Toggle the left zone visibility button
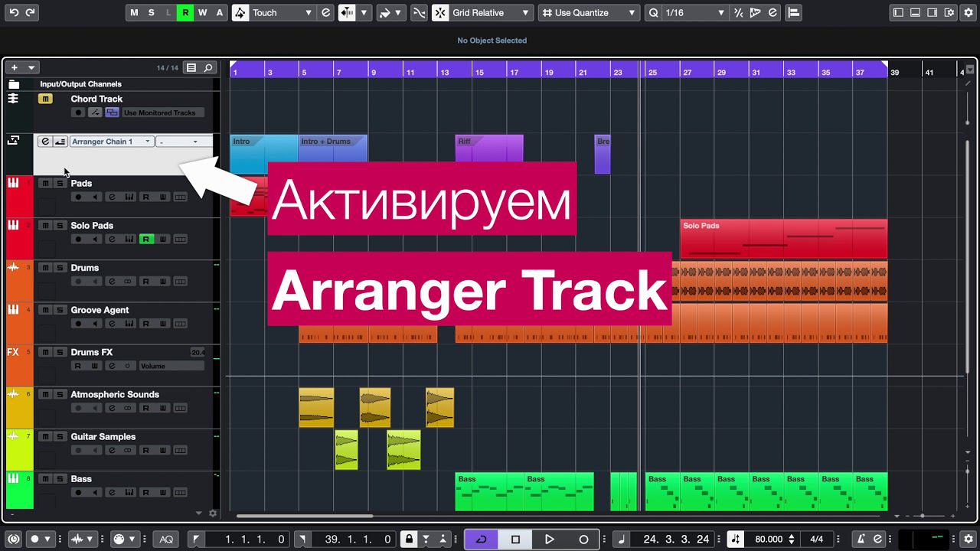Viewport: 980px width, 551px height. pyautogui.click(x=898, y=13)
